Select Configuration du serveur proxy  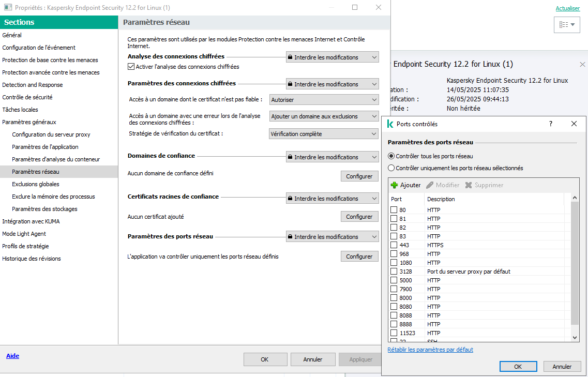[51, 134]
